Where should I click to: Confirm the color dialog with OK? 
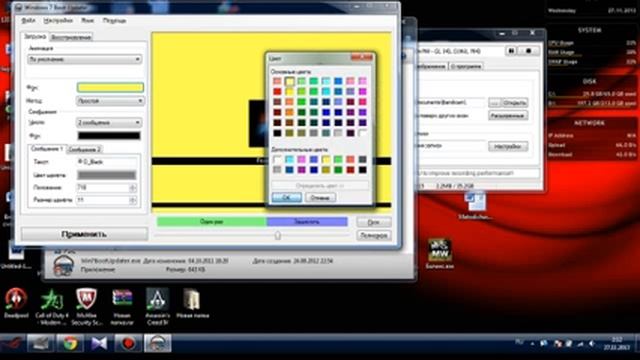[x=287, y=198]
